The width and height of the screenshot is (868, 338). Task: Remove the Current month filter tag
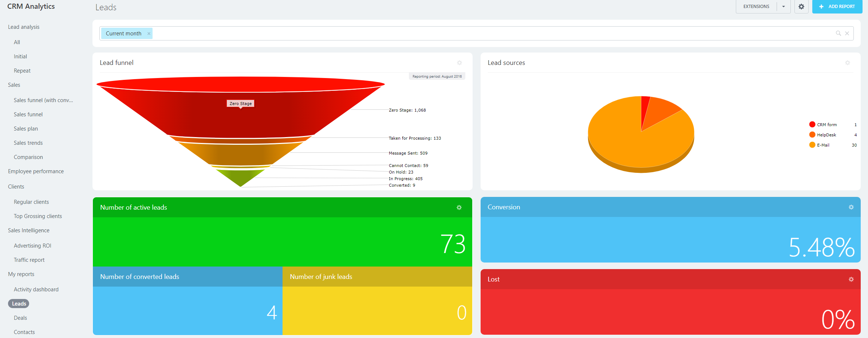click(149, 34)
